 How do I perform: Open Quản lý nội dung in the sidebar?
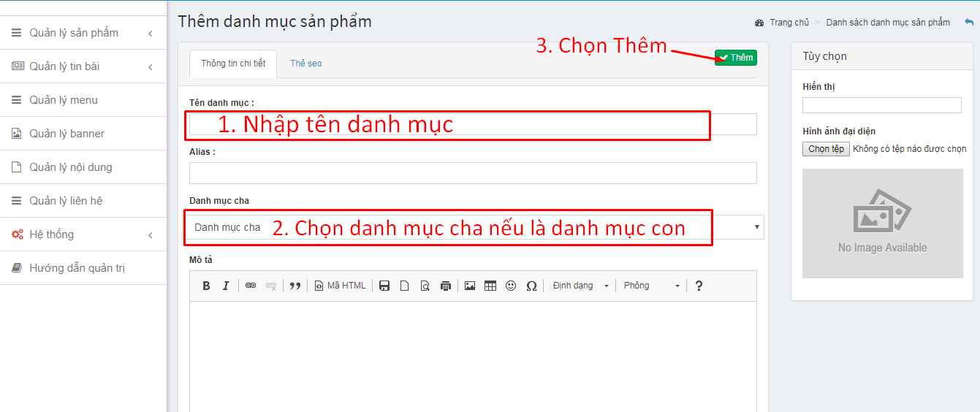(x=83, y=167)
